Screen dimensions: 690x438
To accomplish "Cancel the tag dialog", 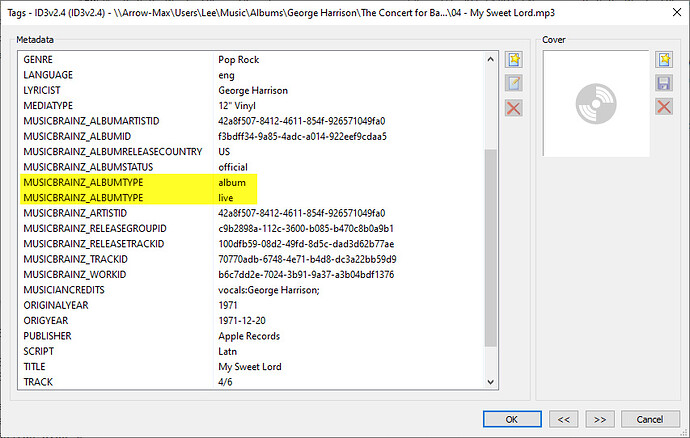I will [x=650, y=420].
